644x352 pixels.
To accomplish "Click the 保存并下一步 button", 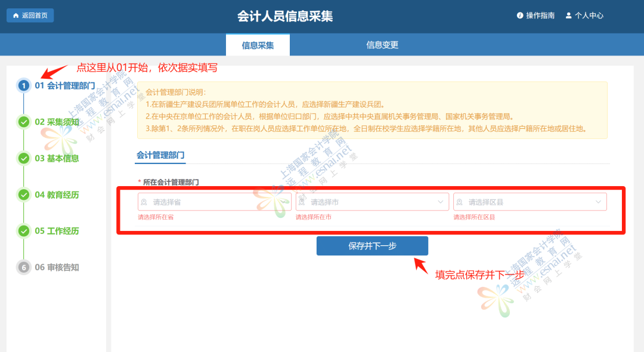I will click(x=372, y=245).
